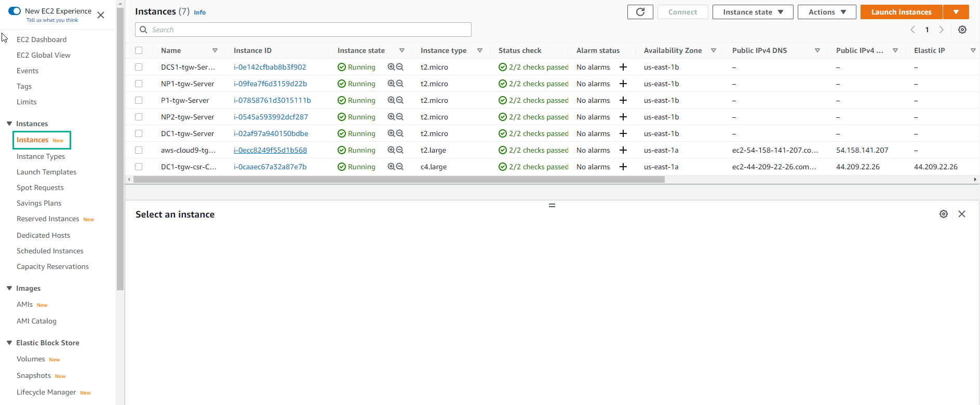This screenshot has height=405, width=980.
Task: Add alarm plus for aws-cloud9 instance
Action: pos(623,150)
